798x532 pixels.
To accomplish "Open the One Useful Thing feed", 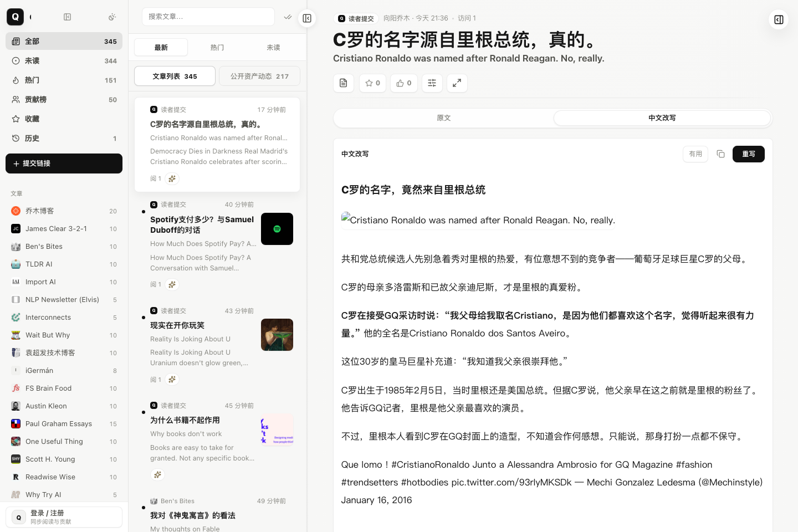I will [64, 442].
